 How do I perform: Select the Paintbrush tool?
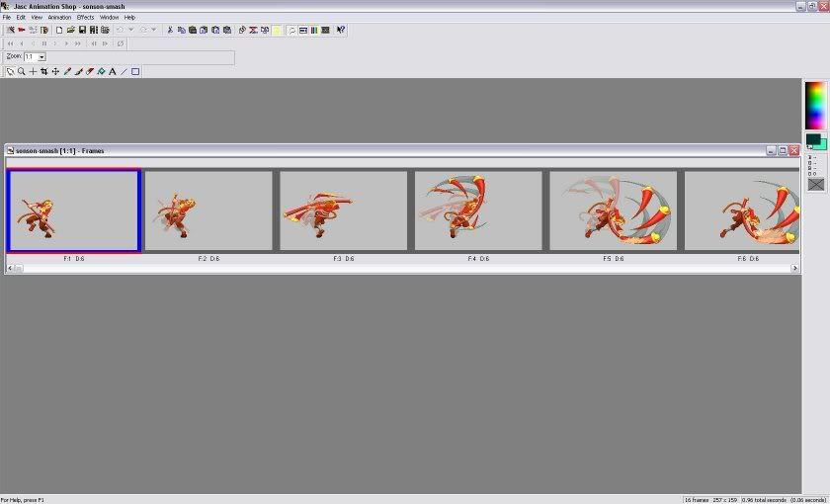[78, 71]
